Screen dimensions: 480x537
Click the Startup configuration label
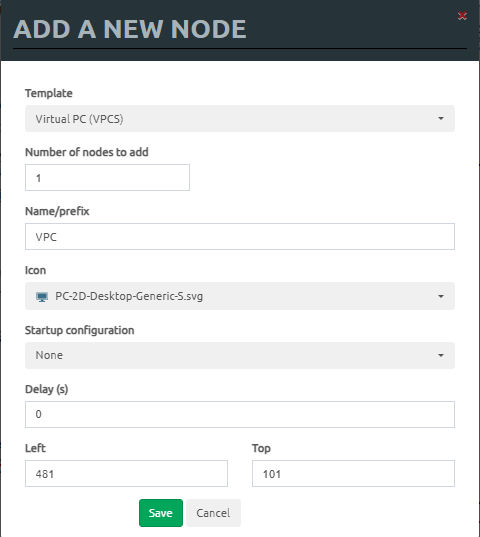pos(79,330)
